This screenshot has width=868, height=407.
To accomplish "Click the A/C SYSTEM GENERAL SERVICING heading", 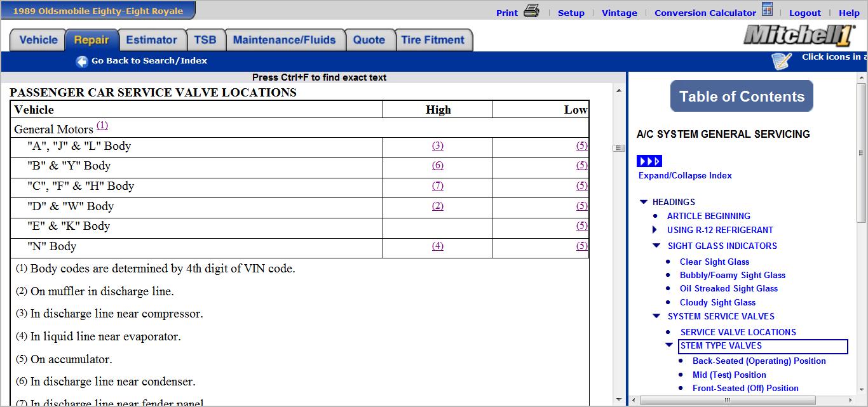I will (723, 134).
